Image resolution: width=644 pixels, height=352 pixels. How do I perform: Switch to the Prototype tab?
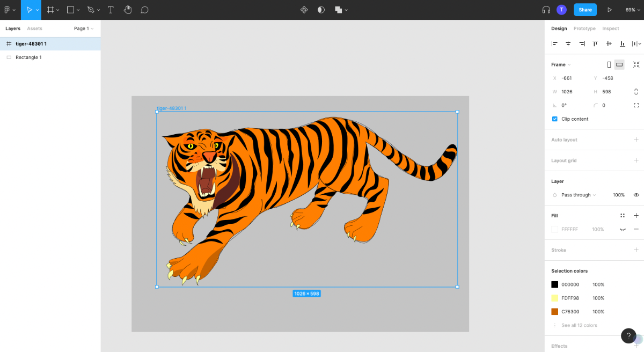pyautogui.click(x=584, y=28)
